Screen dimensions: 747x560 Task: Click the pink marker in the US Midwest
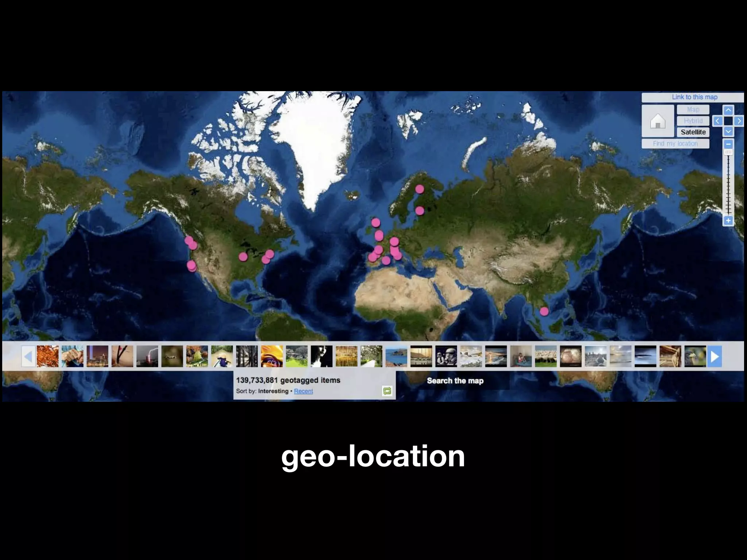click(x=243, y=257)
